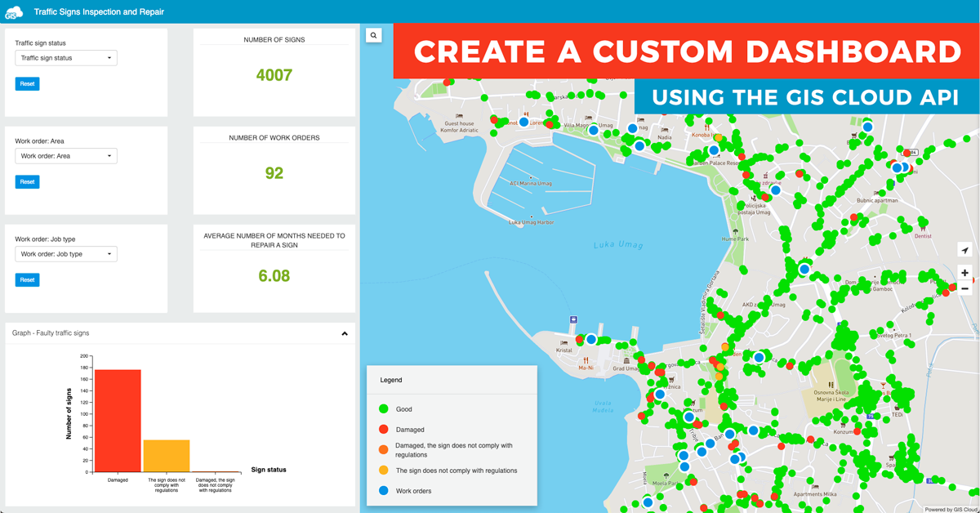Open the Traffic sign status dropdown
Screen dimensions: 980x513
coord(66,58)
